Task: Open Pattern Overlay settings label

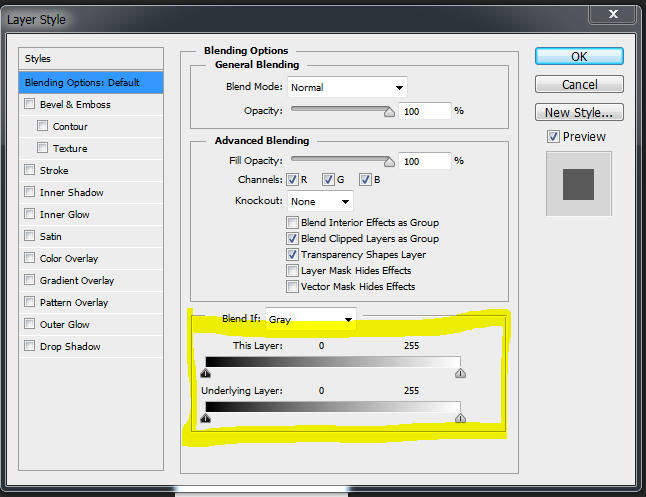Action: point(74,302)
